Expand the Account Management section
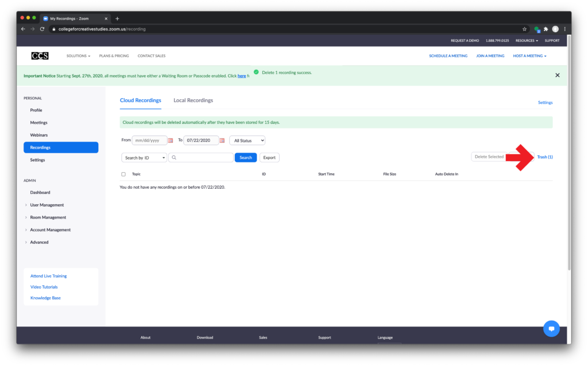The image size is (588, 366). (x=50, y=229)
